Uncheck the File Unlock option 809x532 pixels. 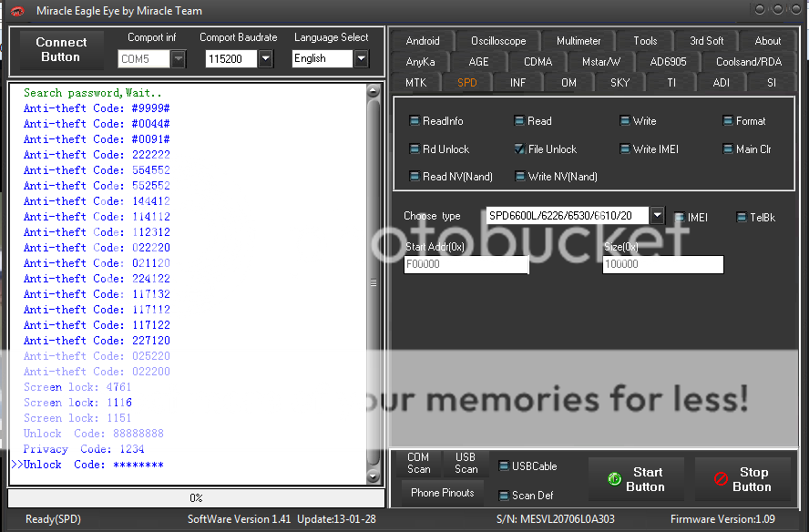click(x=519, y=149)
